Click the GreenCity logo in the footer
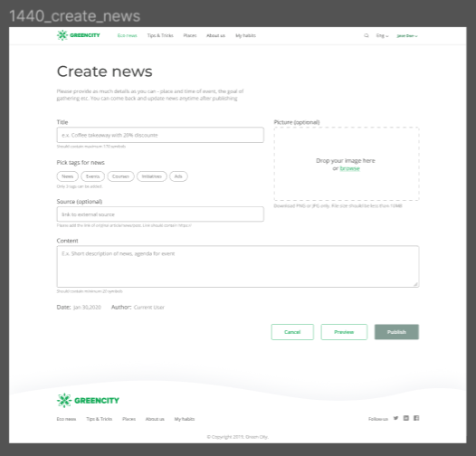476x456 pixels. 88,401
